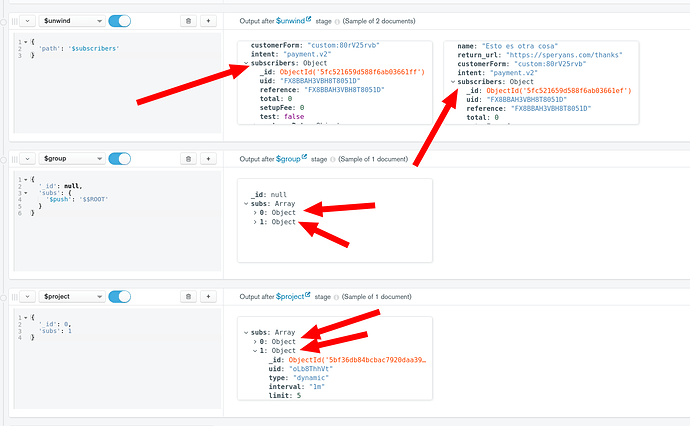Expand 0: Object in $group output
The width and height of the screenshot is (690, 426).
256,212
